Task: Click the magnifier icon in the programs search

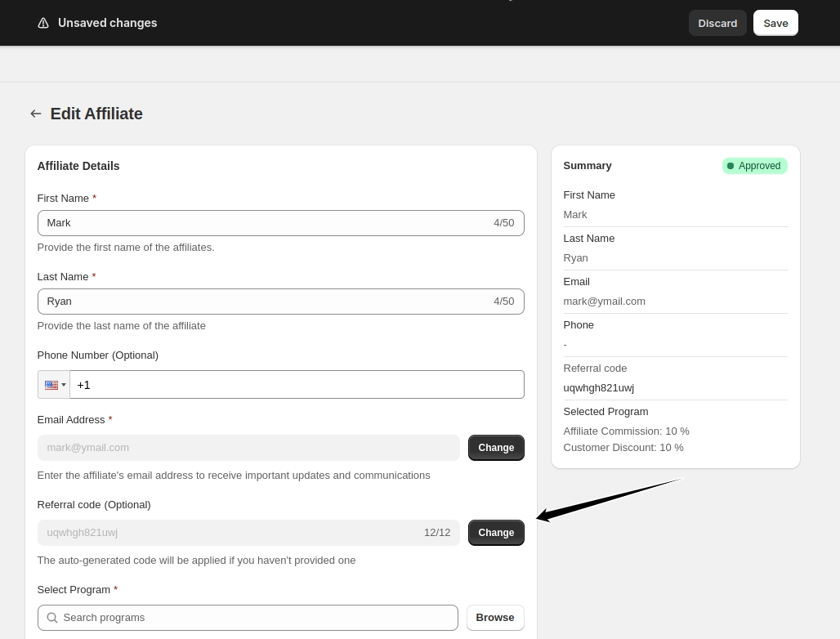Action: 52,618
